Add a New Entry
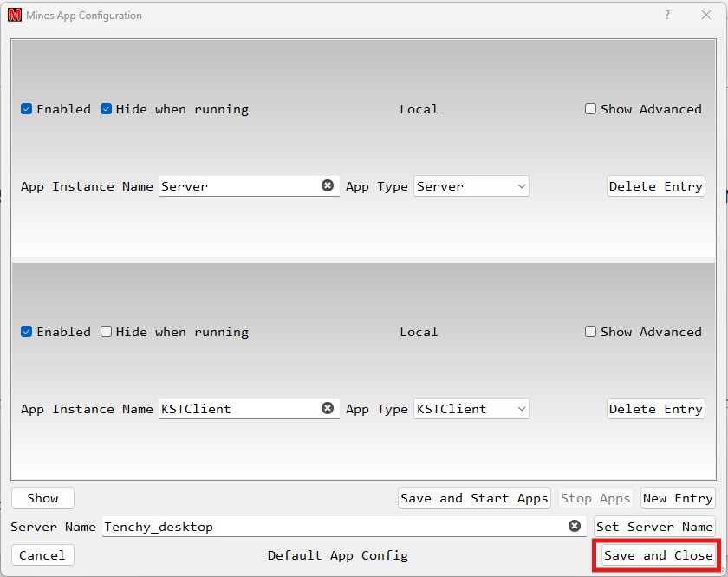 point(678,498)
